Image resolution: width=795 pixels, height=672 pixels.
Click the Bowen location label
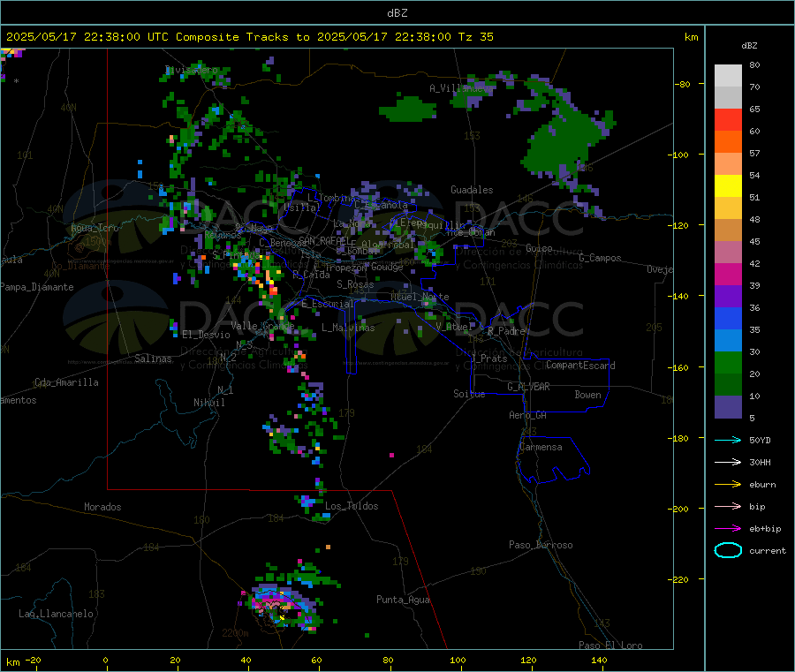[x=587, y=395]
